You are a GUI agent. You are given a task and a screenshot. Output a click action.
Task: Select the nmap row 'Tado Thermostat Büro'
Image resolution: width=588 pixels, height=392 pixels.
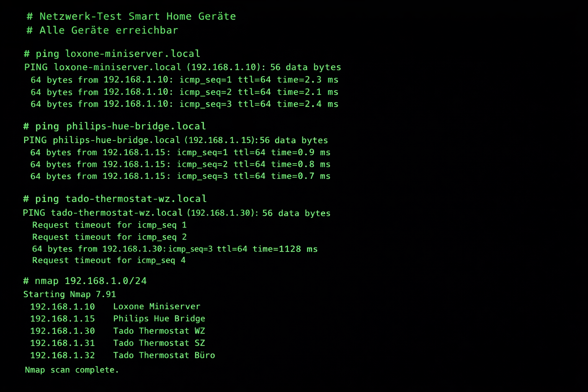(122, 356)
